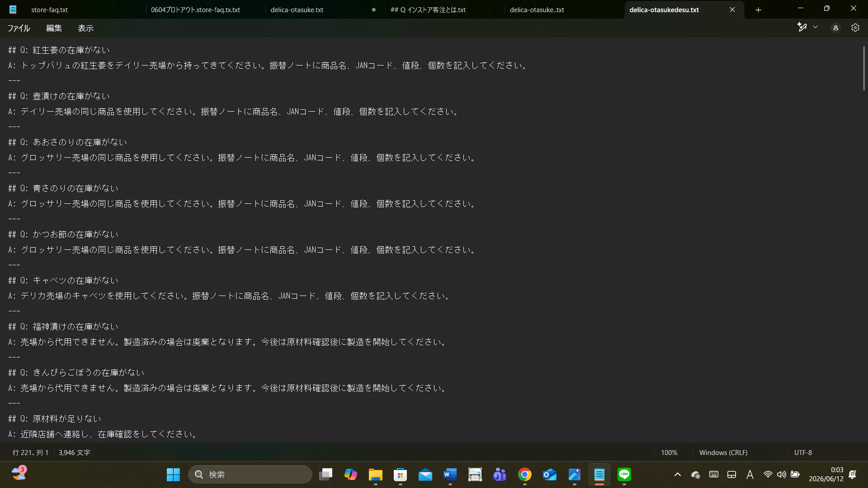Viewport: 868px width, 488px height.
Task: Open the 表示 menu
Action: point(85,28)
